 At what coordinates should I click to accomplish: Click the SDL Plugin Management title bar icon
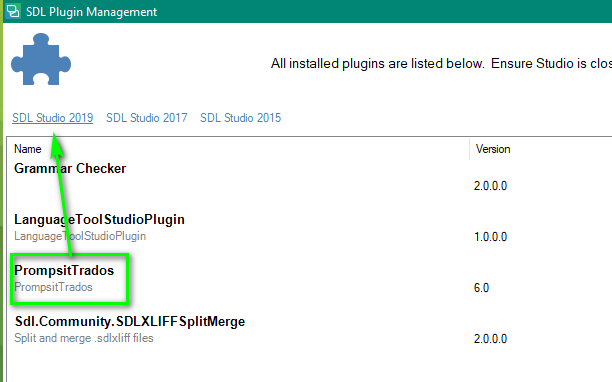pyautogui.click(x=13, y=11)
